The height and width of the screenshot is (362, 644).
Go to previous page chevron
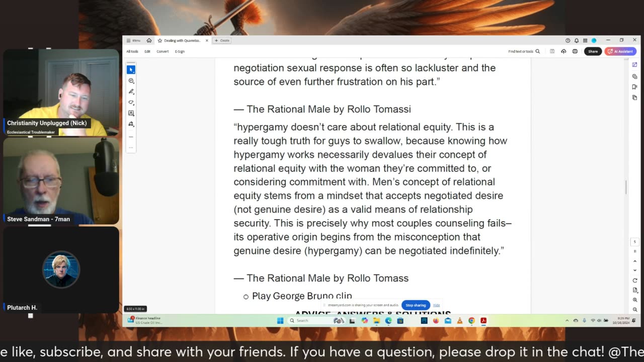(x=635, y=260)
